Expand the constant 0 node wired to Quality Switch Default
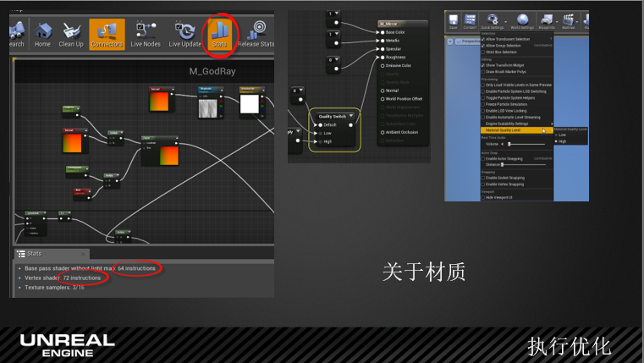The width and height of the screenshot is (644, 363). point(301,91)
